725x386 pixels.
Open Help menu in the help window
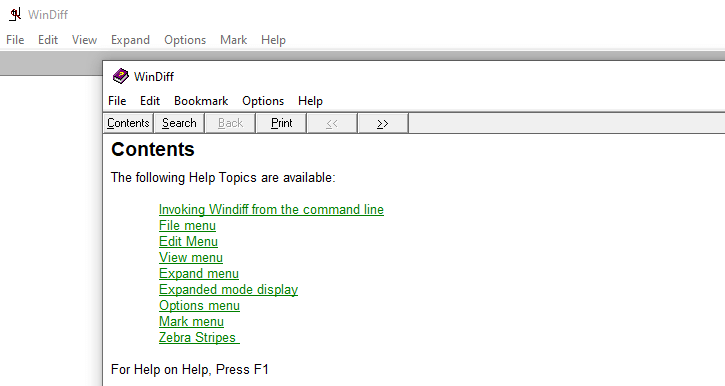pyautogui.click(x=310, y=101)
